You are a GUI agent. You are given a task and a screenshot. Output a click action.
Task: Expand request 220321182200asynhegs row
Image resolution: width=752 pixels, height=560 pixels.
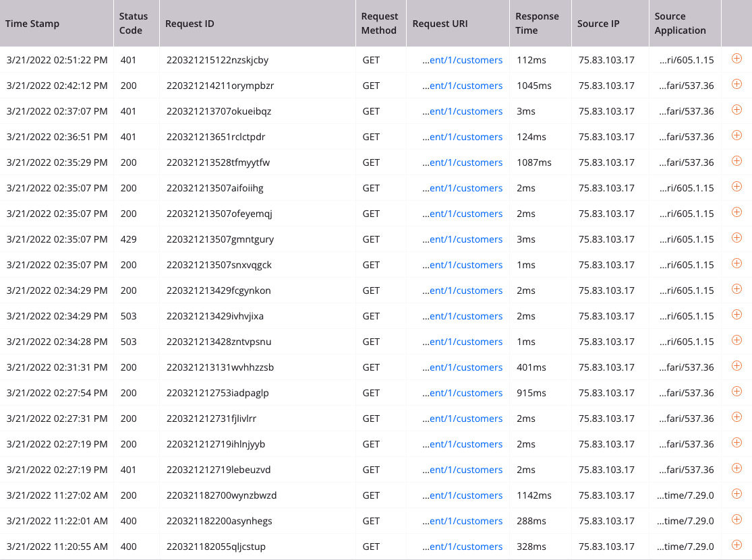coord(736,520)
